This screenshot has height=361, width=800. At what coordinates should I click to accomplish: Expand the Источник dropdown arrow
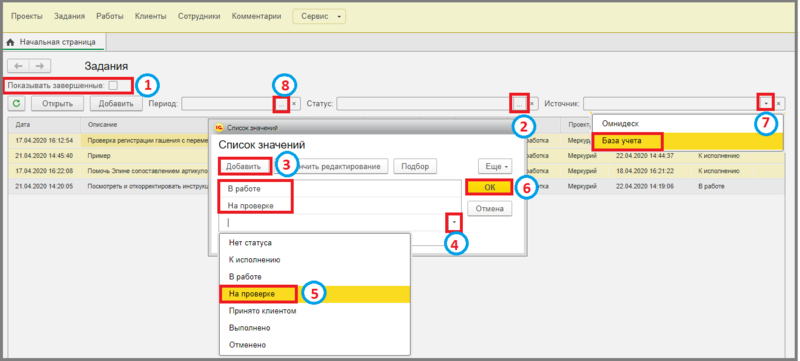click(x=766, y=104)
